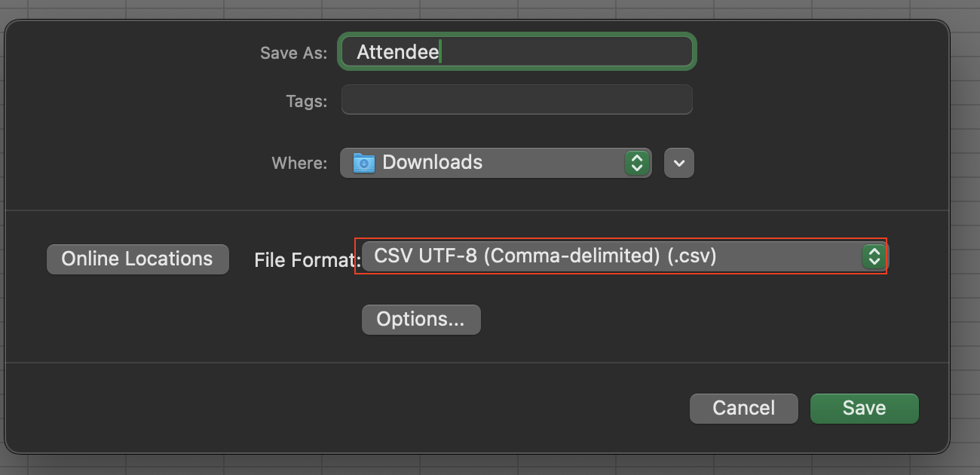Cancel the save dialog

coord(743,408)
